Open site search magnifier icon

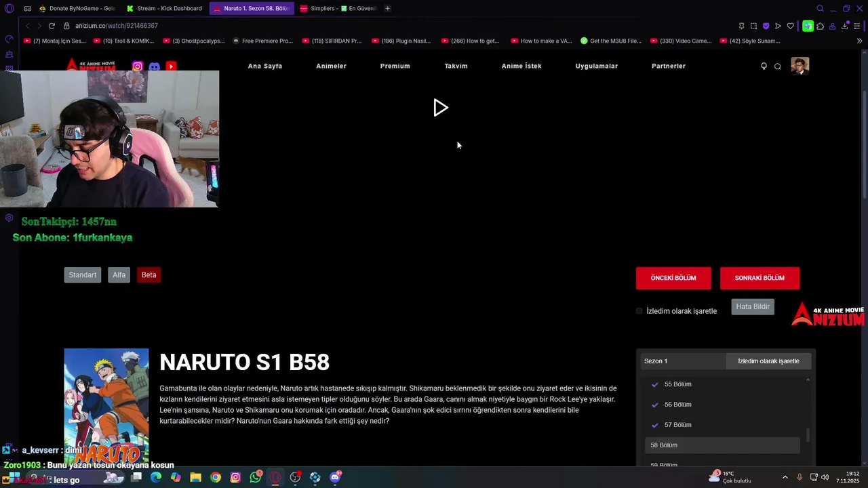[x=778, y=66]
